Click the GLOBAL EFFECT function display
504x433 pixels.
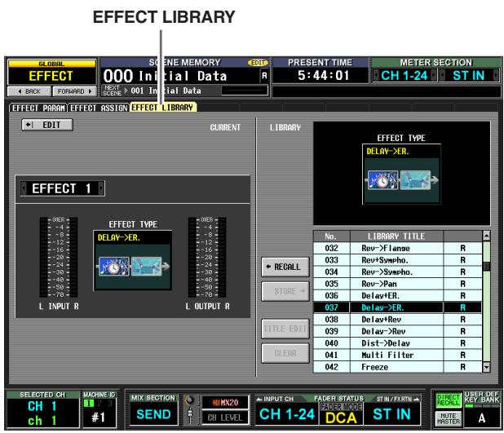(51, 73)
